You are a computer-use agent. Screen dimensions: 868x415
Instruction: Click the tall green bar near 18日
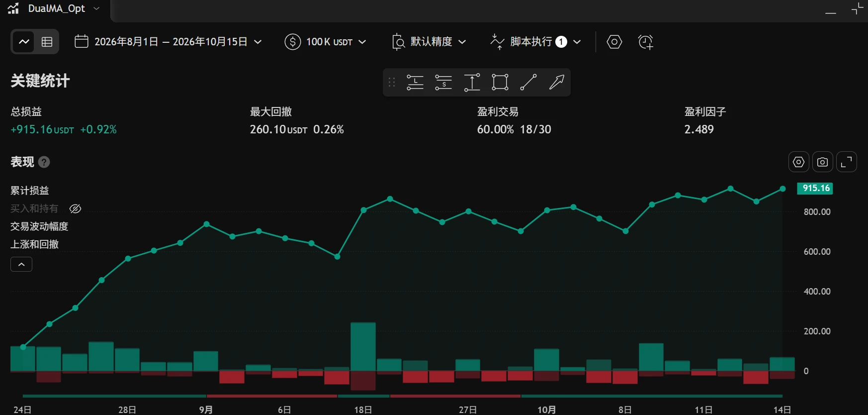coord(363,347)
